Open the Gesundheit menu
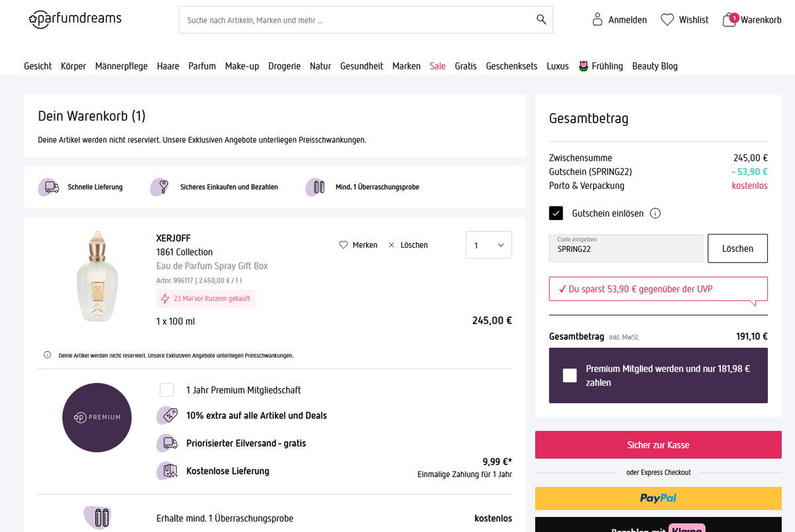795x532 pixels. (362, 66)
